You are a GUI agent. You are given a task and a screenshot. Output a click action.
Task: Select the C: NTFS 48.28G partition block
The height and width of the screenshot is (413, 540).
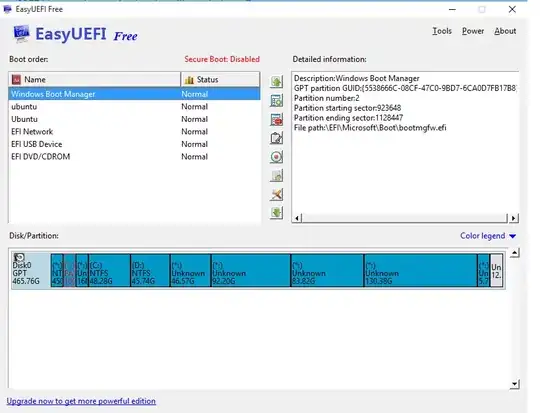(110, 271)
